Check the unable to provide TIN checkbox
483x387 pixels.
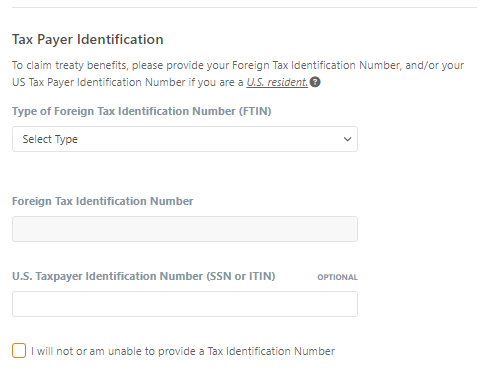pos(19,351)
